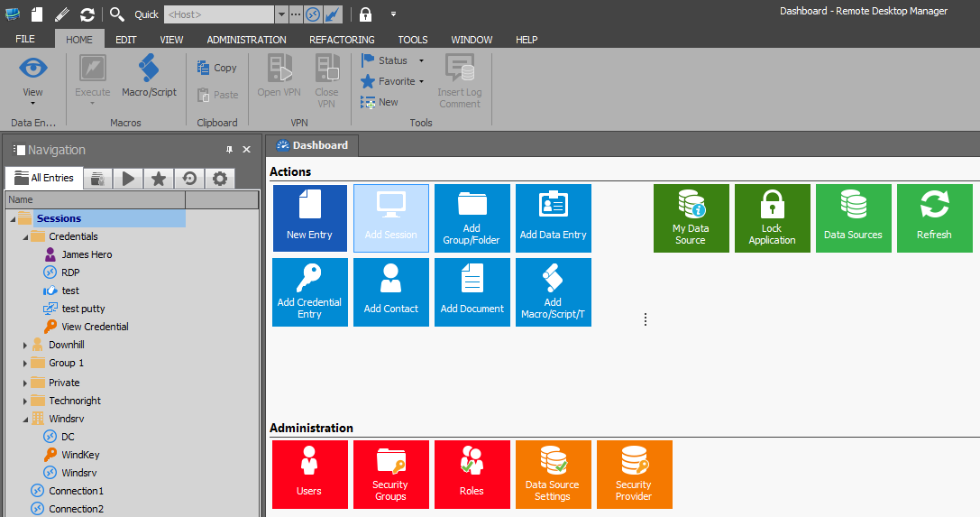Open the FILE menu
The width and height of the screenshot is (980, 517).
coord(25,40)
